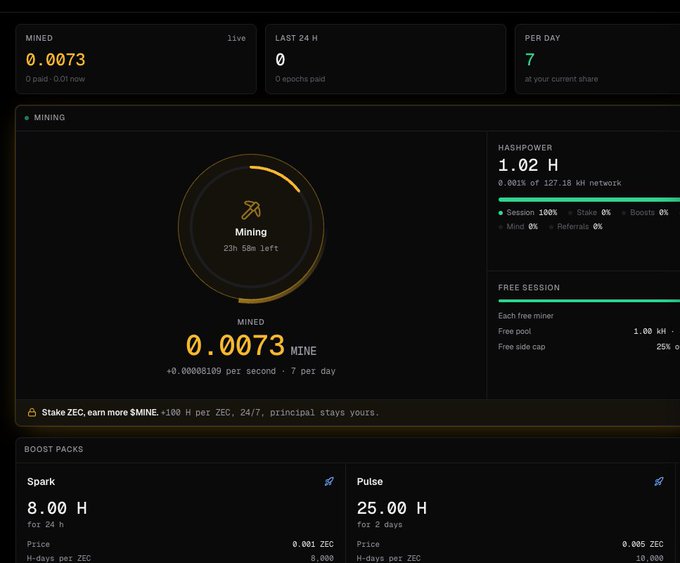Image resolution: width=680 pixels, height=563 pixels.
Task: Open the Stake ZEC, earn more $MINE banner
Action: pyautogui.click(x=348, y=412)
